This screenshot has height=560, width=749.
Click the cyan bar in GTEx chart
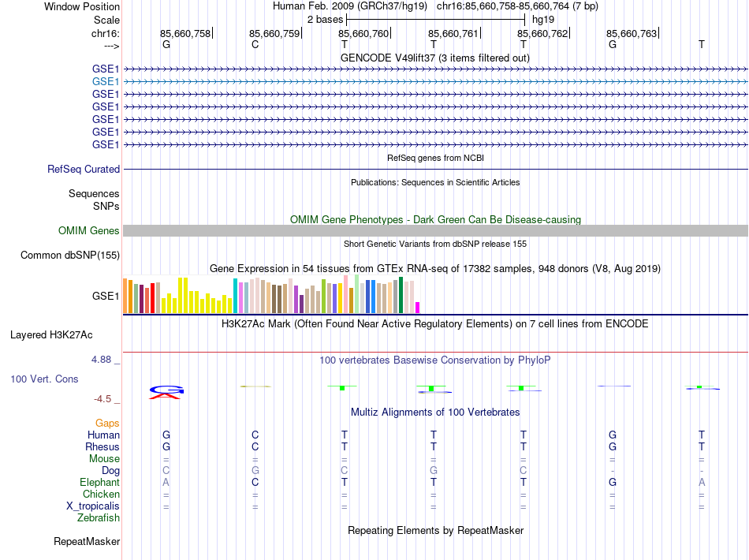235,296
